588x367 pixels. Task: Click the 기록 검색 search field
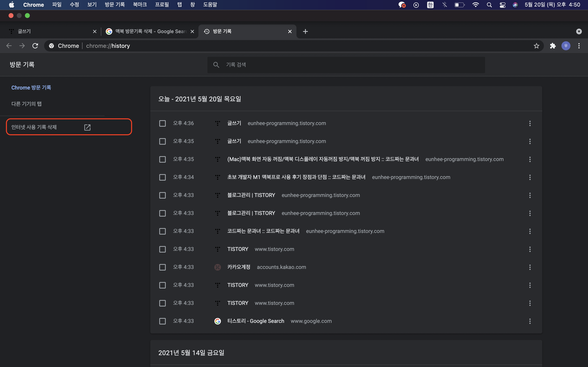click(349, 65)
